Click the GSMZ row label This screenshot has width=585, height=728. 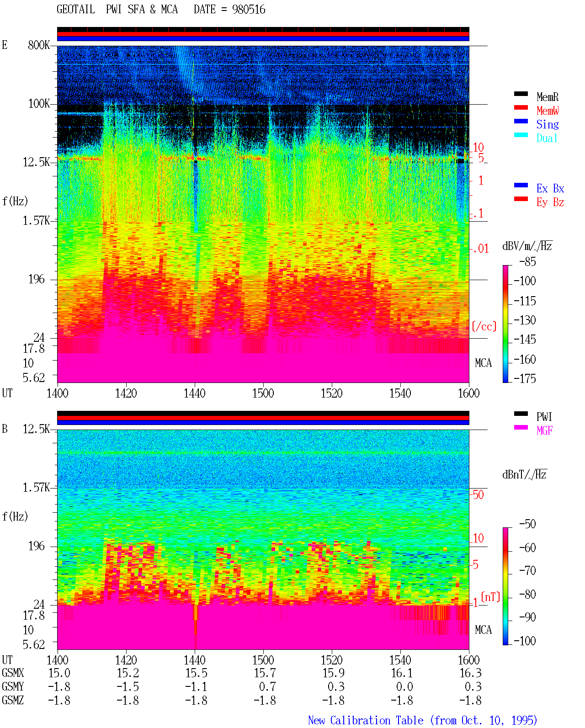[13, 701]
